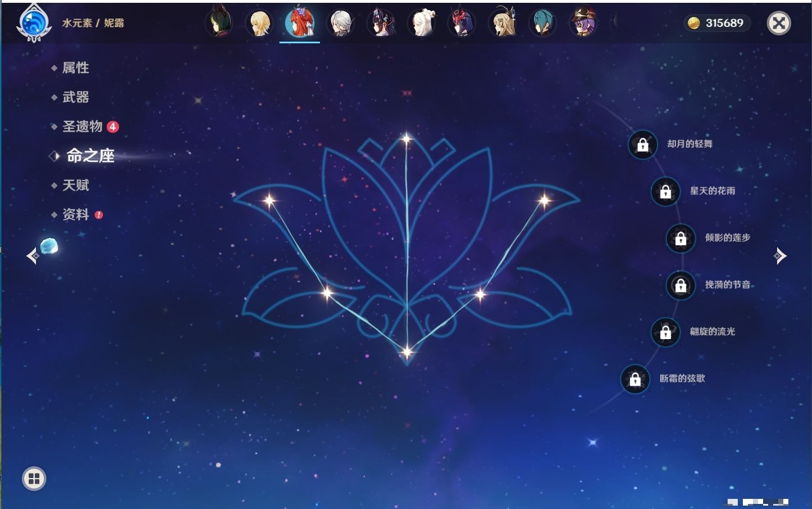Go to next character with right arrow
Viewport: 812px width, 509px height.
pos(780,256)
